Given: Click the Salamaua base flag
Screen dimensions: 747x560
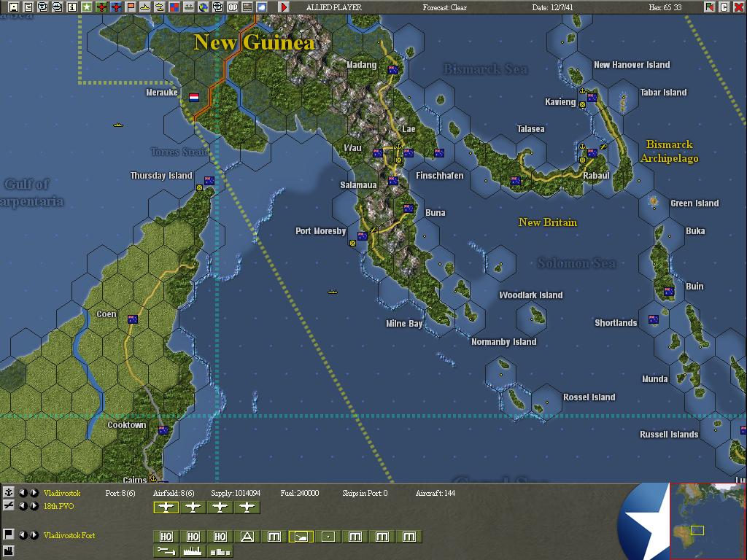Looking at the screenshot, I should pyautogui.click(x=393, y=181).
